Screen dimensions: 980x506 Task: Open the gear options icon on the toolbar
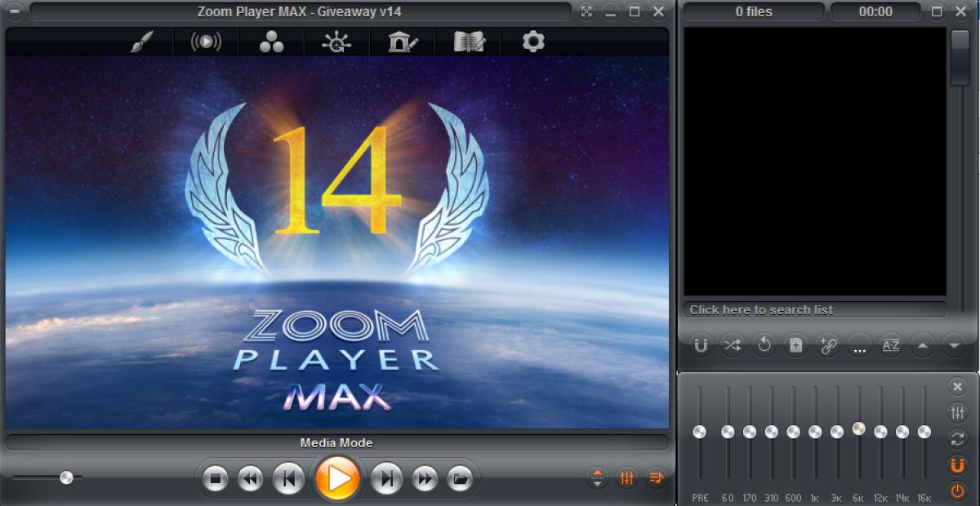tap(532, 42)
